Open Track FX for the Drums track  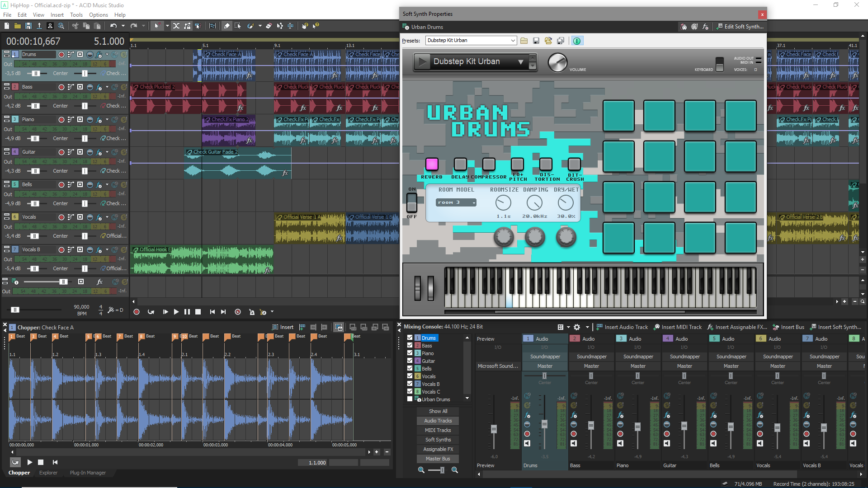coord(99,54)
